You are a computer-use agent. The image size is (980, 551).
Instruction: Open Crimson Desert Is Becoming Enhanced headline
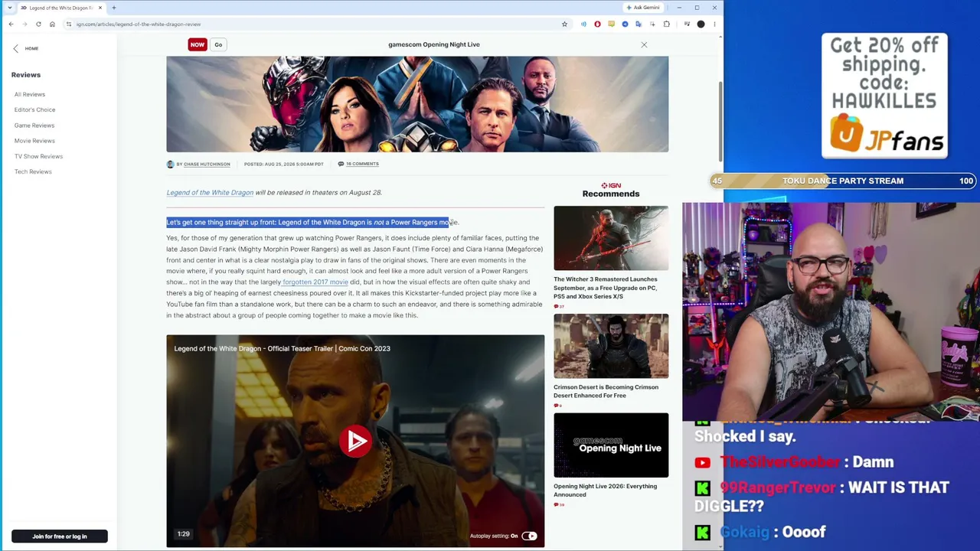pos(606,391)
